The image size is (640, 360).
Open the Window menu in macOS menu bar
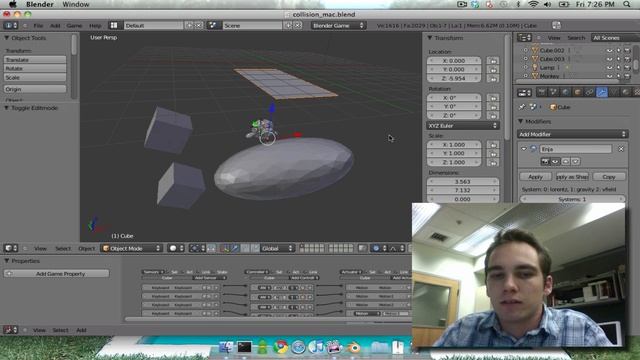click(76, 4)
